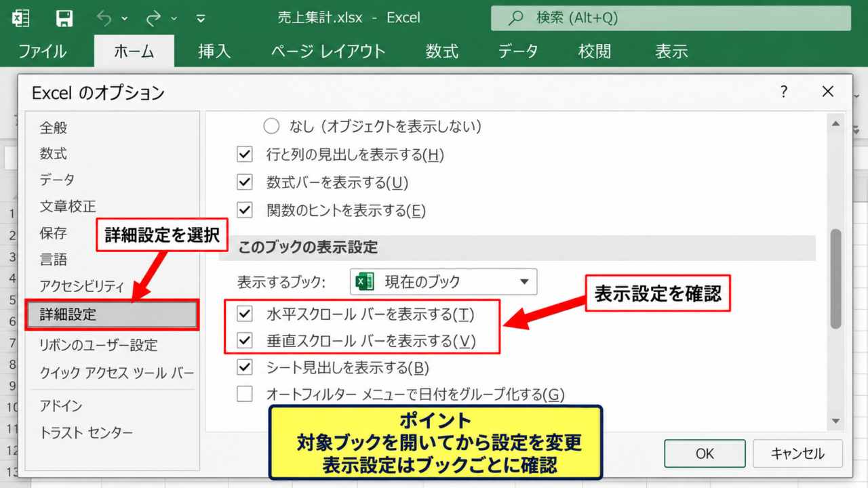Save the workbook with the floppy disk icon
The width and height of the screenshot is (868, 488).
point(64,18)
